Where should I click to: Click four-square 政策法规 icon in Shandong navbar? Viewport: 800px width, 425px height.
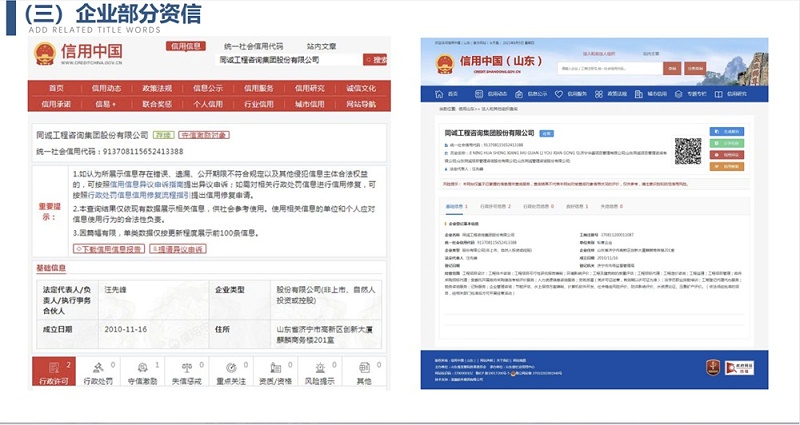coord(599,94)
